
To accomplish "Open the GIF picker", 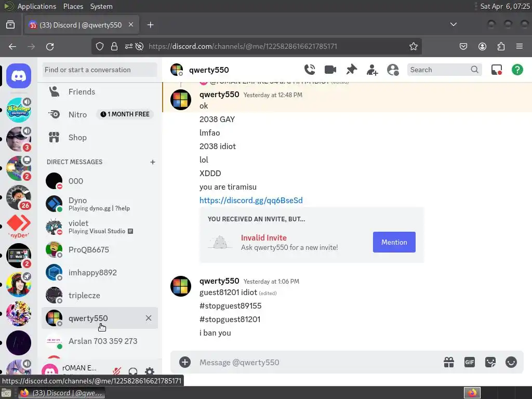I will coord(470,362).
